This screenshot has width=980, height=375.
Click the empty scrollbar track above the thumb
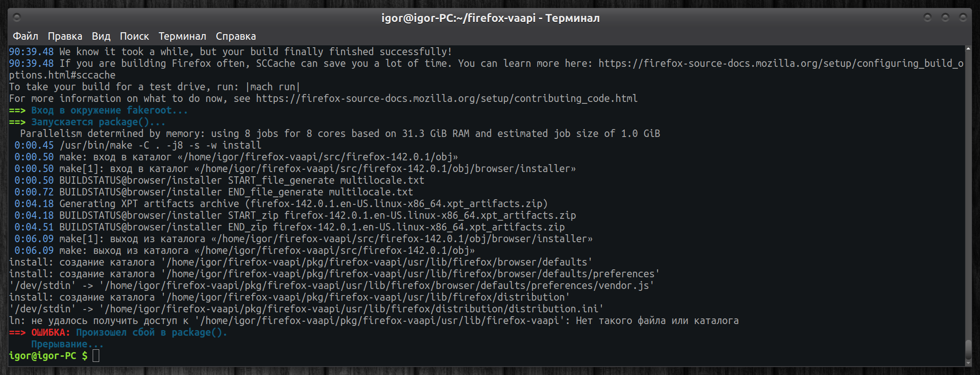pos(968,187)
